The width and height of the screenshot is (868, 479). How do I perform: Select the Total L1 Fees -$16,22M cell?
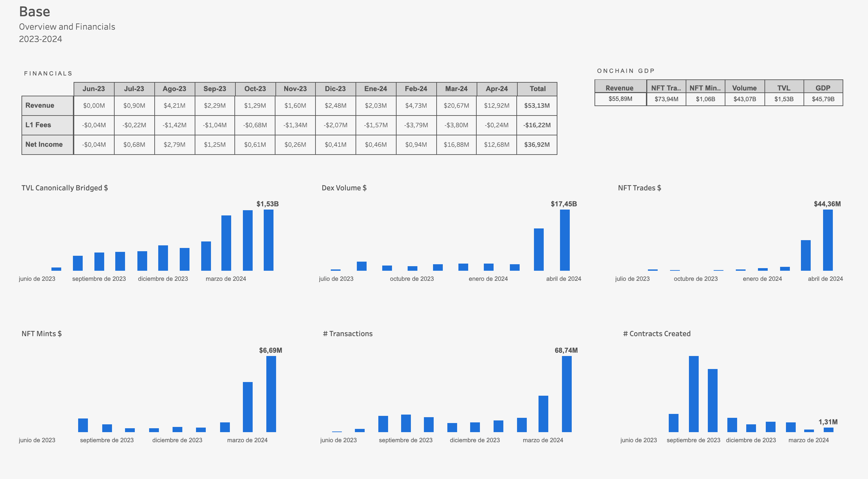537,125
